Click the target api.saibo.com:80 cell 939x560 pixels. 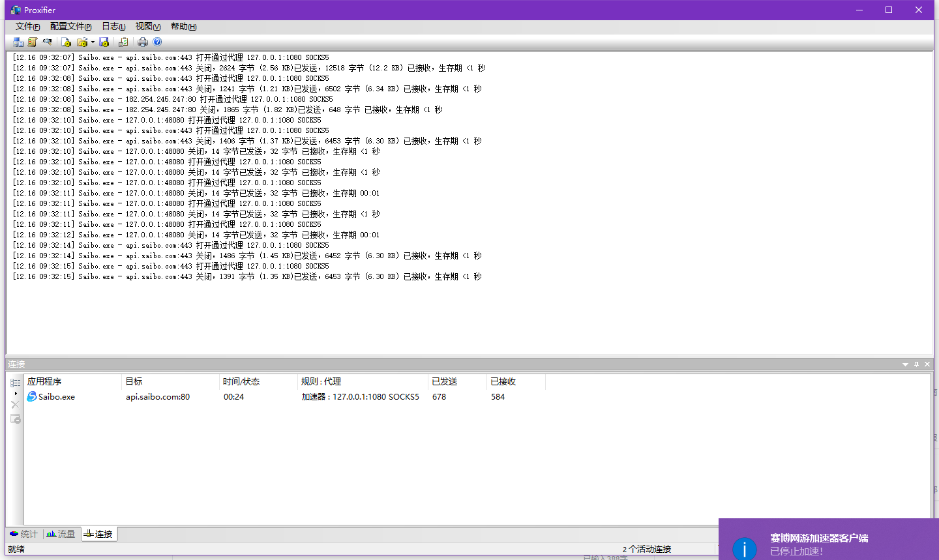[158, 396]
